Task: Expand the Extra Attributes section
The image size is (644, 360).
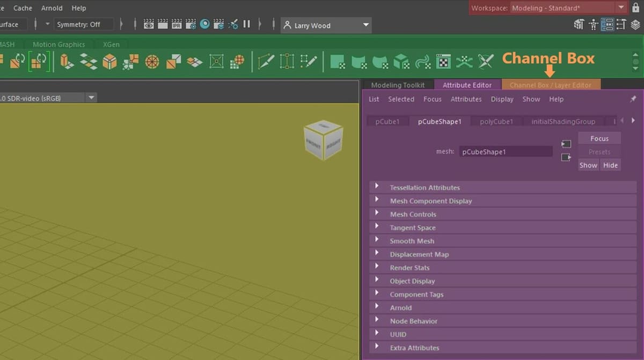Action: tap(503, 348)
